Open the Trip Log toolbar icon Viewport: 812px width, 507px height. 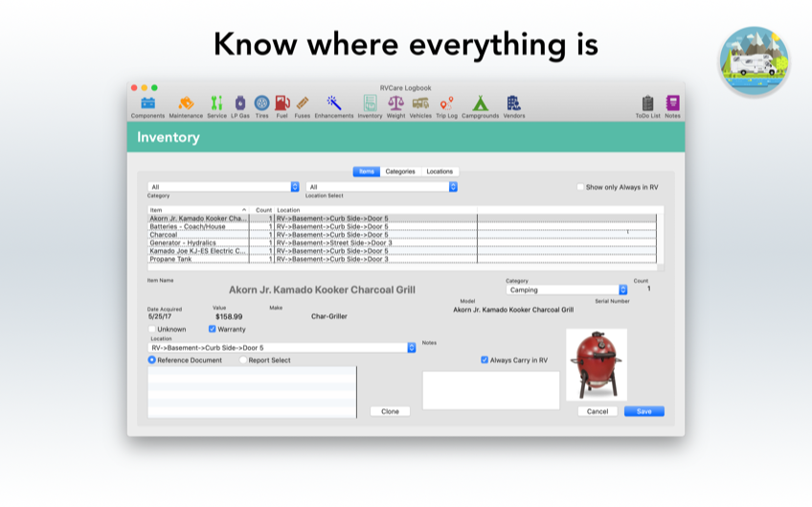click(x=446, y=104)
